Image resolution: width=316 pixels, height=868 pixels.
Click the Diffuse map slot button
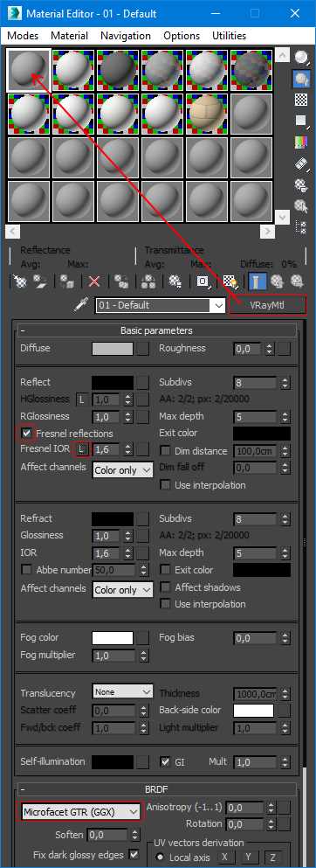coord(143,349)
